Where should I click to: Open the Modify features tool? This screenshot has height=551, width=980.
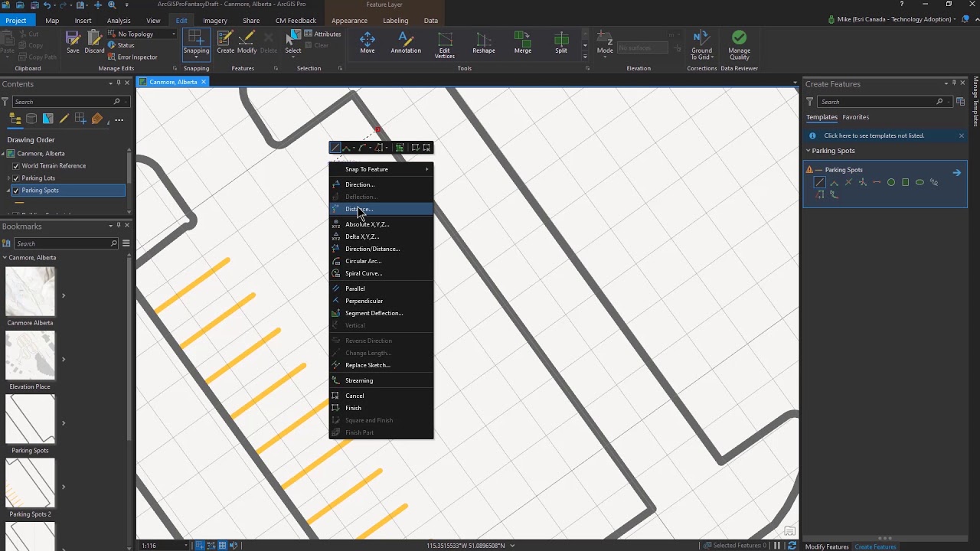tap(247, 42)
